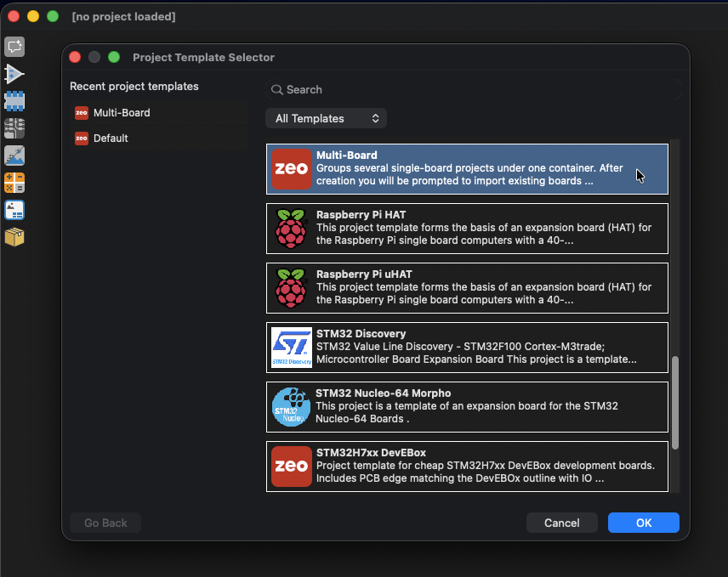This screenshot has width=728, height=577.
Task: Click zeo icon beside recent Multi-Board
Action: [82, 113]
